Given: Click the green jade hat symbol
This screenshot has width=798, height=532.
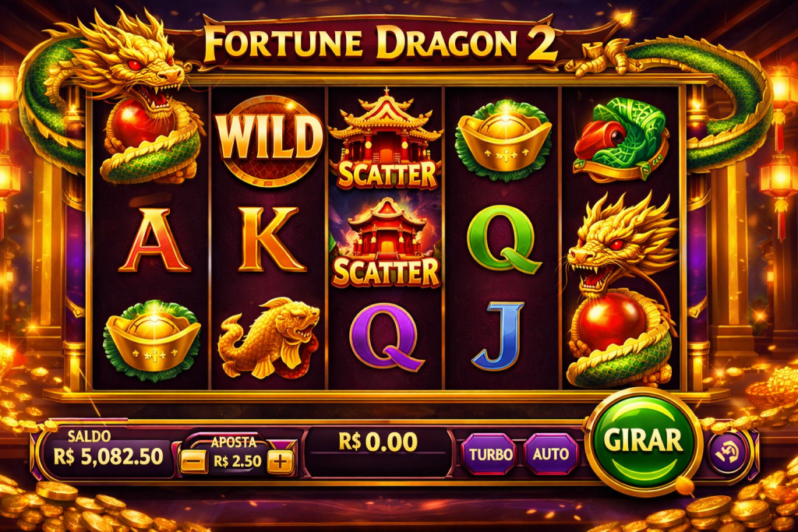Looking at the screenshot, I should tap(621, 140).
